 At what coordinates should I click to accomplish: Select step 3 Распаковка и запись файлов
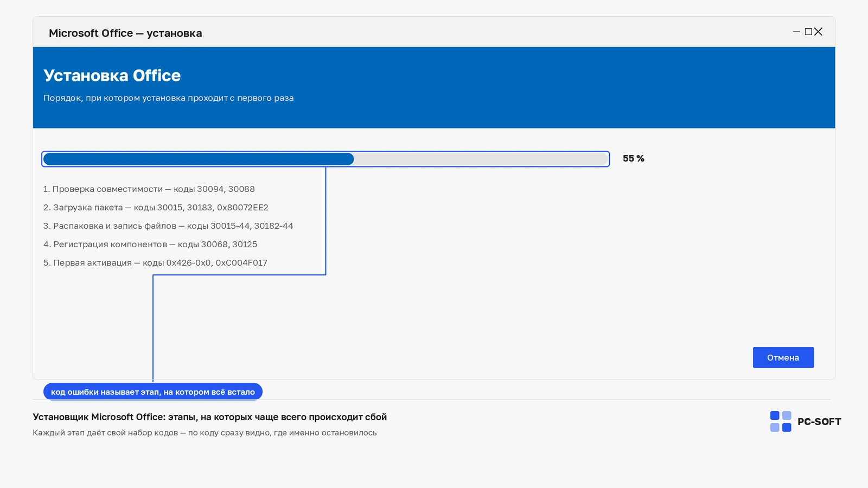pyautogui.click(x=168, y=226)
